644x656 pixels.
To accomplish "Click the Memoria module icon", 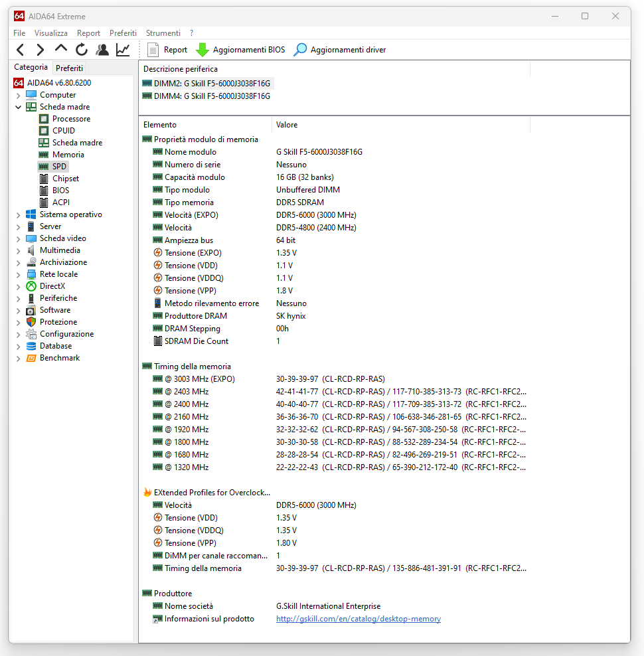I will click(x=44, y=155).
